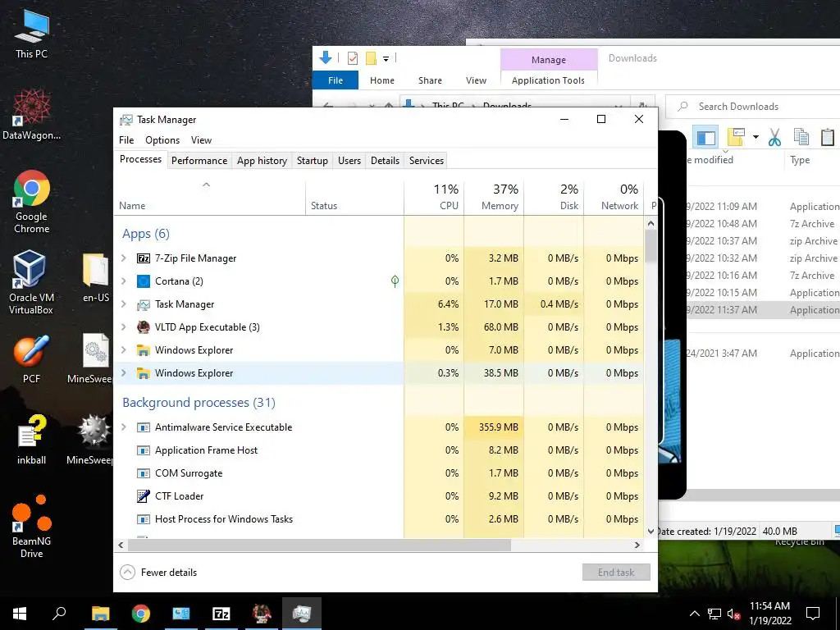This screenshot has width=840, height=630.
Task: Open File Explorer from the taskbar
Action: 100,614
